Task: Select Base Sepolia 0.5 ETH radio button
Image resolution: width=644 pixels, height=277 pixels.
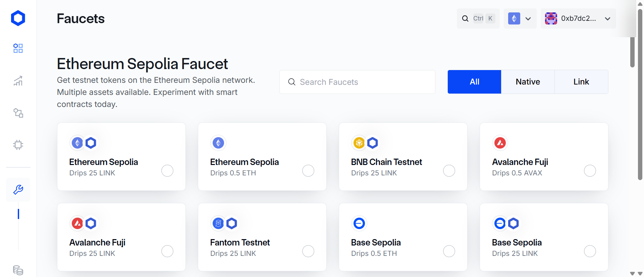Action: coord(449,251)
